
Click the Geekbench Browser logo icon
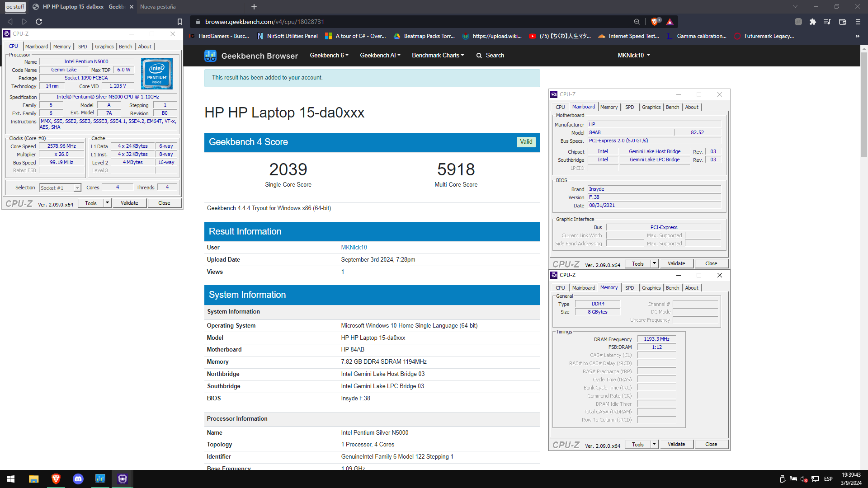tap(210, 56)
